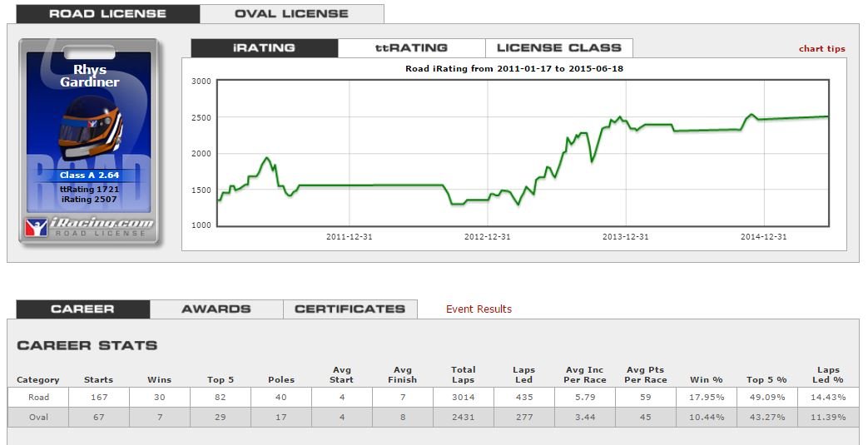
Task: View the License Class chart tab
Action: coord(559,48)
